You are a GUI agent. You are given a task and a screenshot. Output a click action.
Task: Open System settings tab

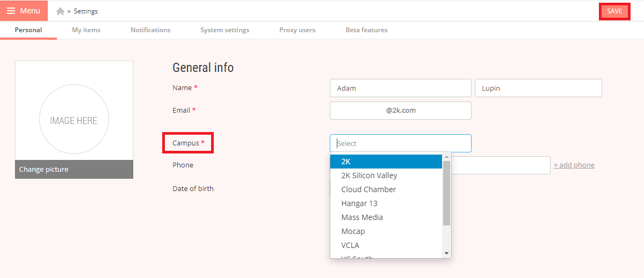tap(225, 30)
